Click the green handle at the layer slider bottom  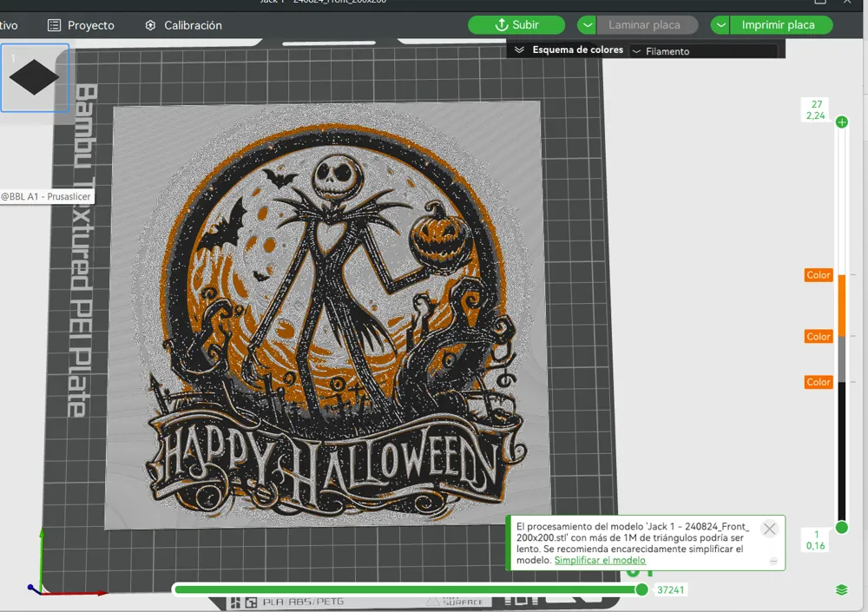click(841, 527)
